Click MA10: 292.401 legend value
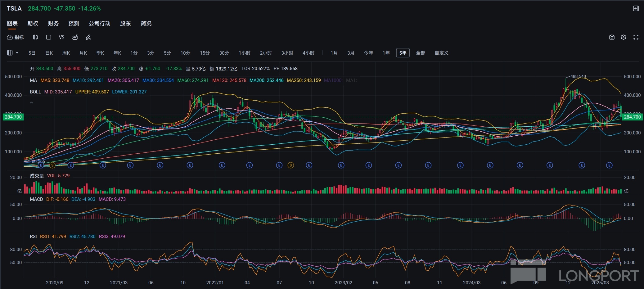Viewport: 644px width, 289px height. (88, 80)
